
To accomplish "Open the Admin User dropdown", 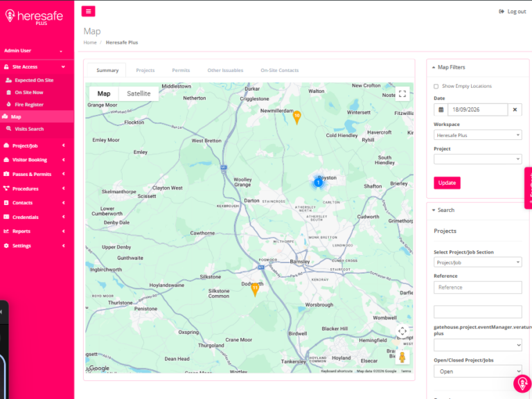I will pos(33,51).
